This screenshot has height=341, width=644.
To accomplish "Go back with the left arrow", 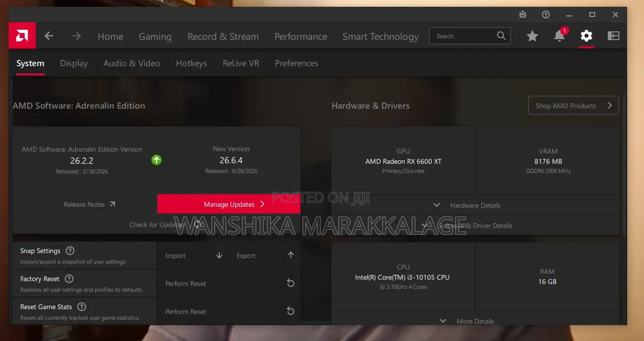I will (49, 36).
